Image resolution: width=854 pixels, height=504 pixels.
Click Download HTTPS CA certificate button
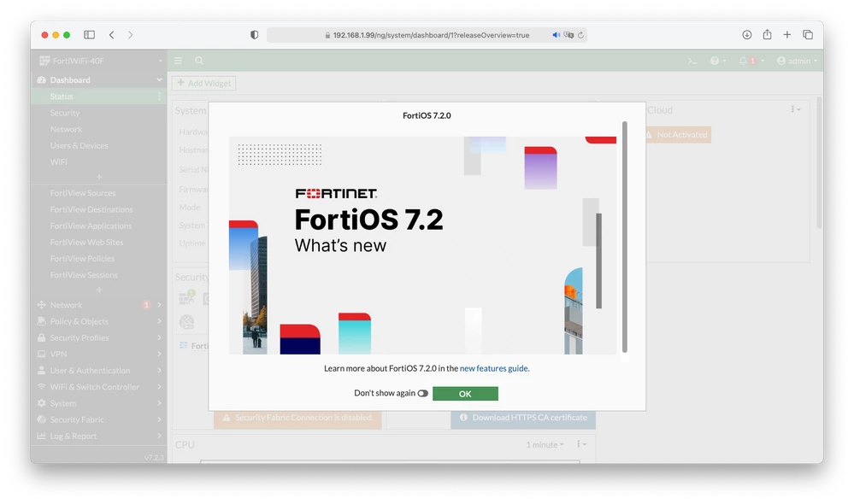tap(523, 418)
